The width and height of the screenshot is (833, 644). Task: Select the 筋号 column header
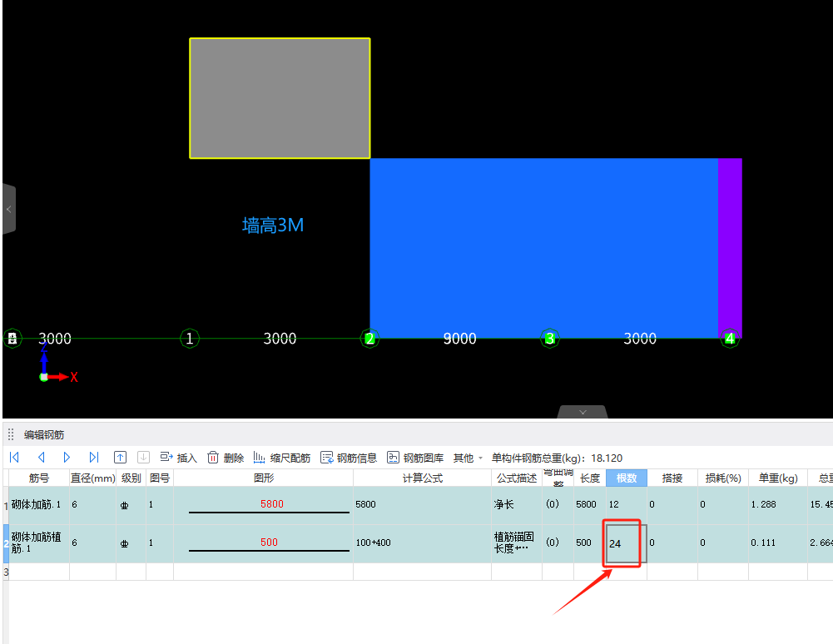[39, 478]
